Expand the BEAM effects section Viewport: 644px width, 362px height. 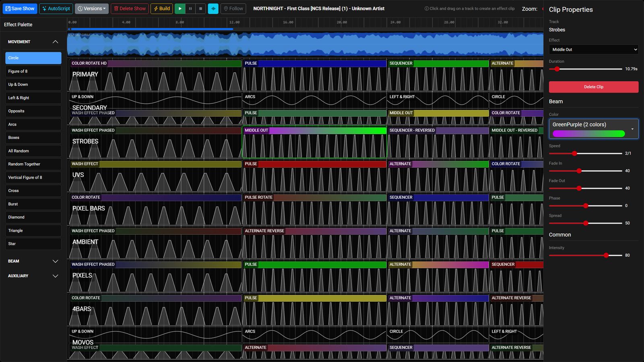(33, 261)
